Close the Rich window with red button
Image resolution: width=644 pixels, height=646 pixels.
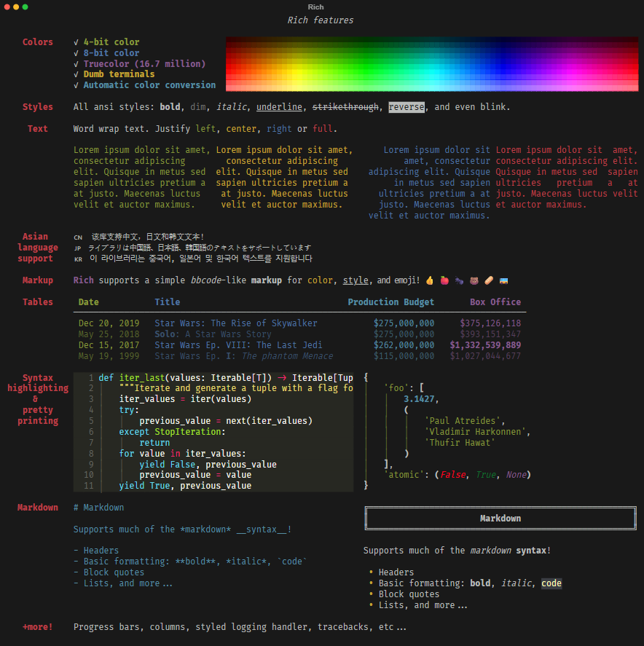click(x=7, y=7)
